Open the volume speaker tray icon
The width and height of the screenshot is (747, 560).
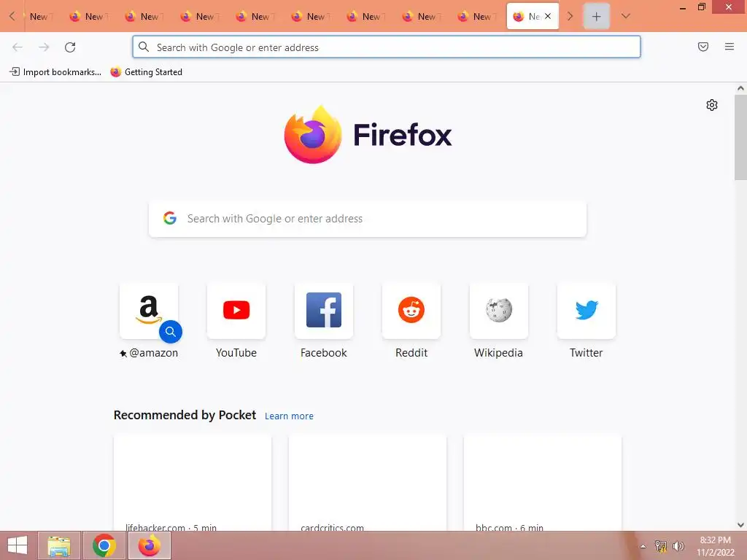[x=678, y=546]
